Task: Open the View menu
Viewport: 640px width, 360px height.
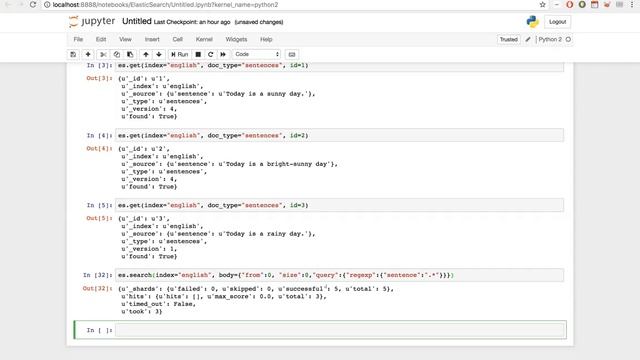Action: (x=125, y=39)
